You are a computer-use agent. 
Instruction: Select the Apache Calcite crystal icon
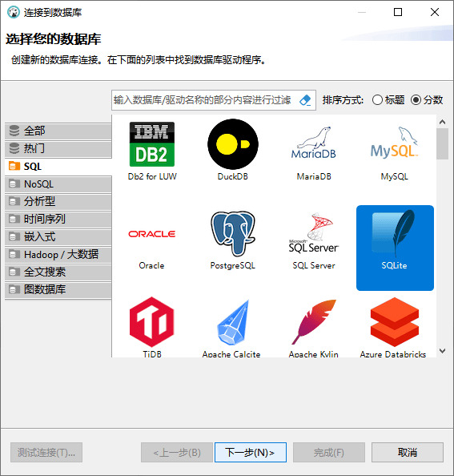[x=233, y=322]
